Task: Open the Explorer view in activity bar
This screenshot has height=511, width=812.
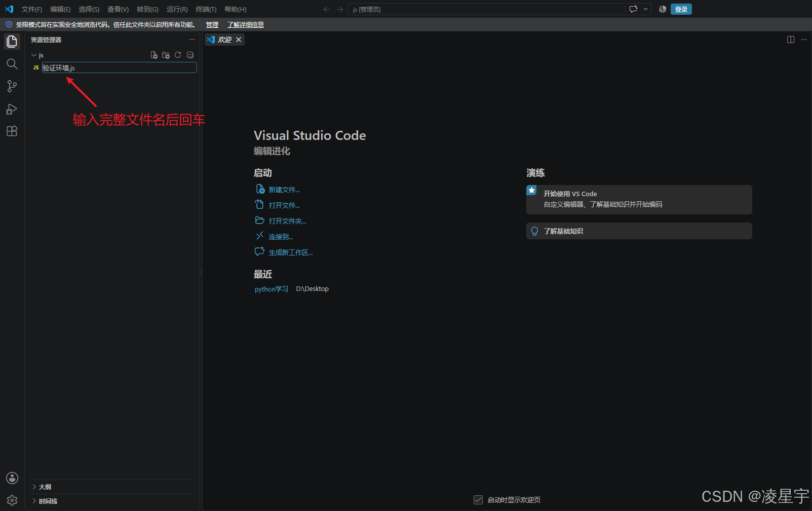Action: 12,41
